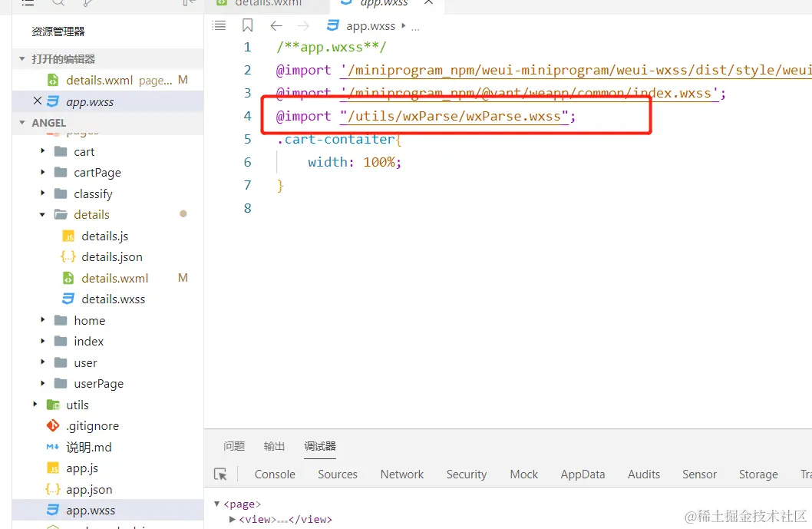
Task: Click the utils folder icon
Action: pyautogui.click(x=53, y=405)
